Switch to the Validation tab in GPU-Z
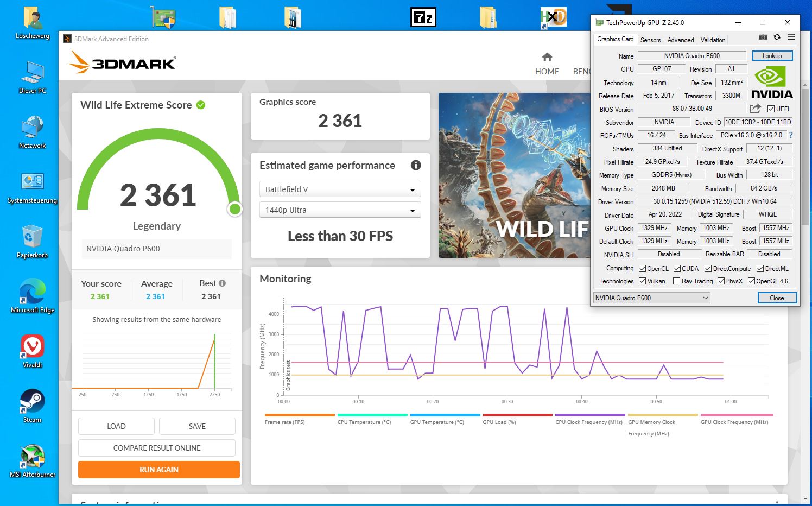The height and width of the screenshot is (506, 812). coord(713,40)
